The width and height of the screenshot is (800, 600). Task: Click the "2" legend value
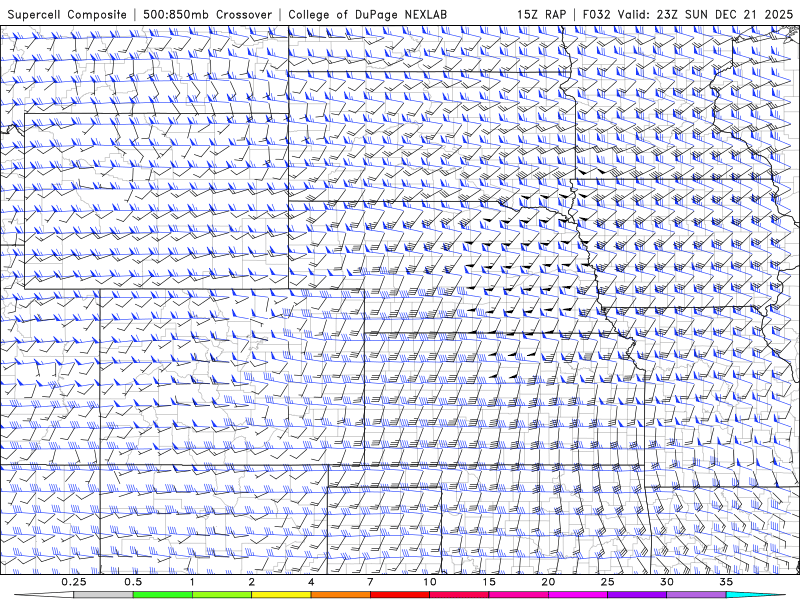click(x=252, y=582)
